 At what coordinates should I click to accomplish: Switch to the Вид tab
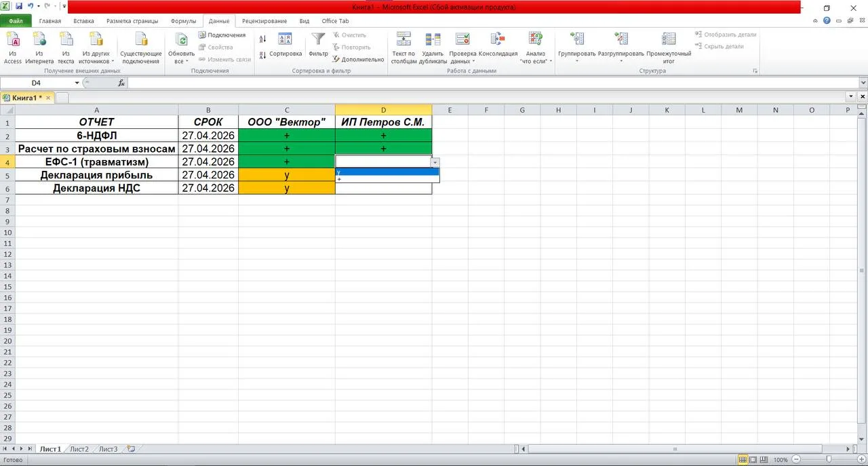pos(304,21)
